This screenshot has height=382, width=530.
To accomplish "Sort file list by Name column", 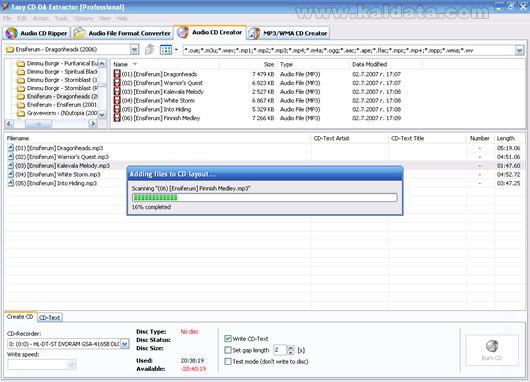I will pyautogui.click(x=165, y=64).
